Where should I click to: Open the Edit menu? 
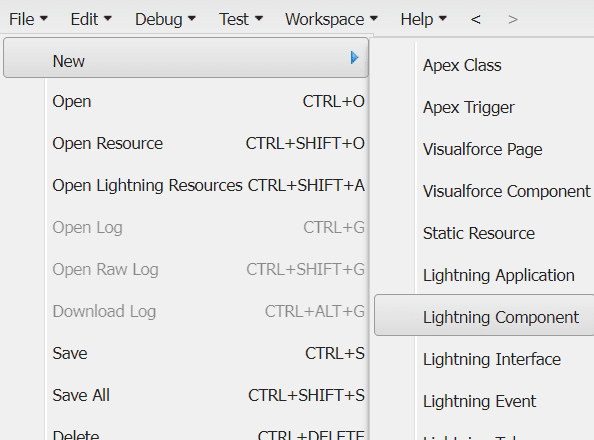91,19
